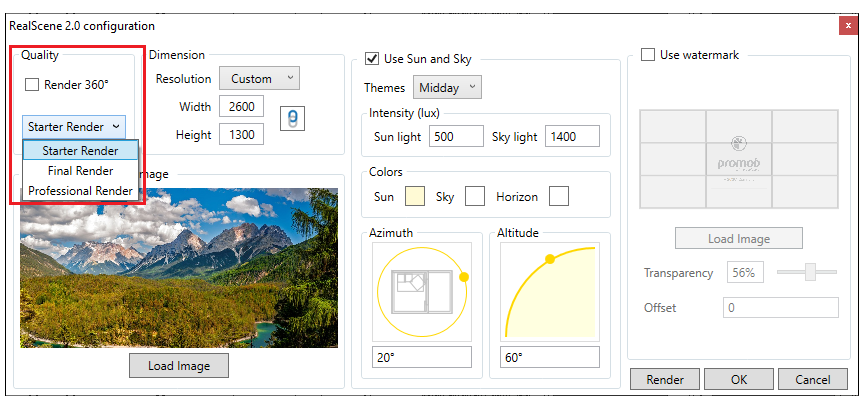Click the Sun light intensity field
This screenshot has width=863, height=402.
point(456,137)
